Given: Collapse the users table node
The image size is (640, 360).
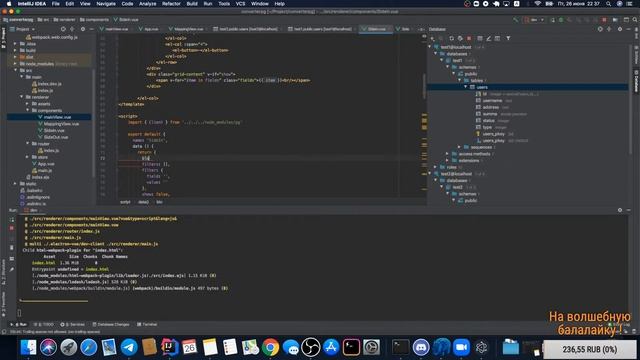Looking at the screenshot, I should [x=465, y=87].
